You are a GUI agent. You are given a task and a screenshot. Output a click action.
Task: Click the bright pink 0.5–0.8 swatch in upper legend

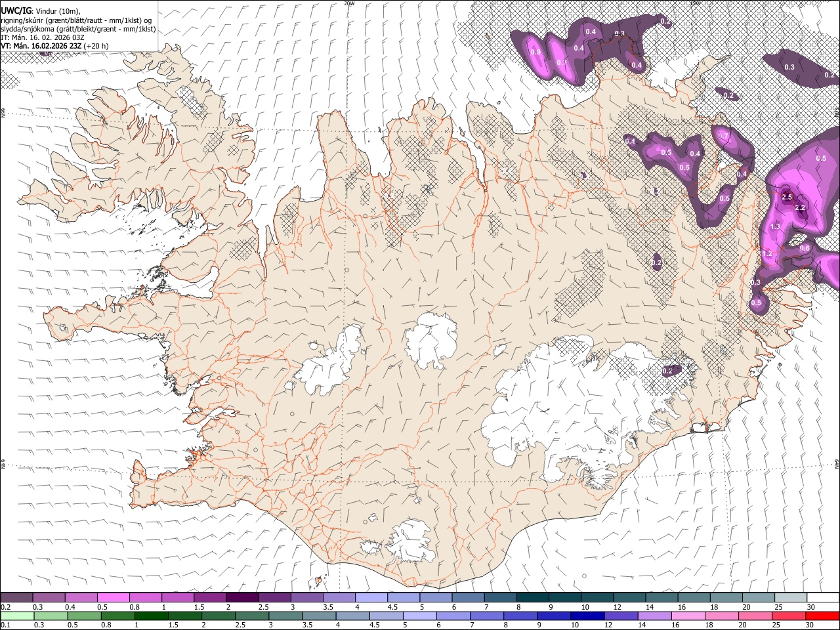coord(113,597)
